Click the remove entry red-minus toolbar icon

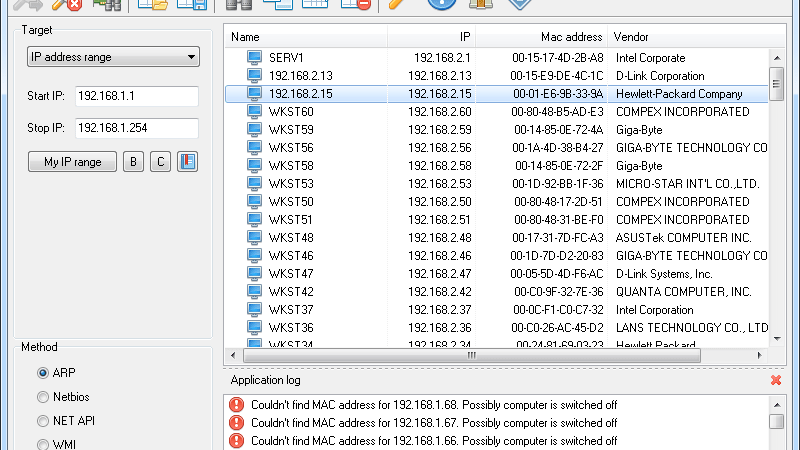coord(356,4)
